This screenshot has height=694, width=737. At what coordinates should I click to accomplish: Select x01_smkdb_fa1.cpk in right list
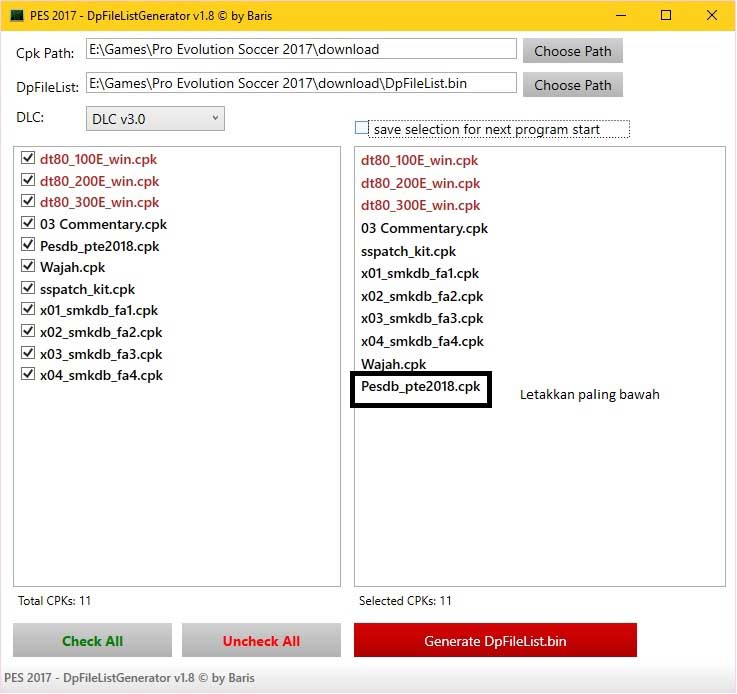point(420,273)
